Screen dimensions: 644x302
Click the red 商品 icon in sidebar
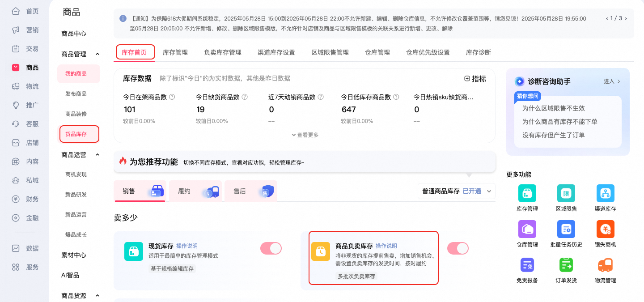16,68
